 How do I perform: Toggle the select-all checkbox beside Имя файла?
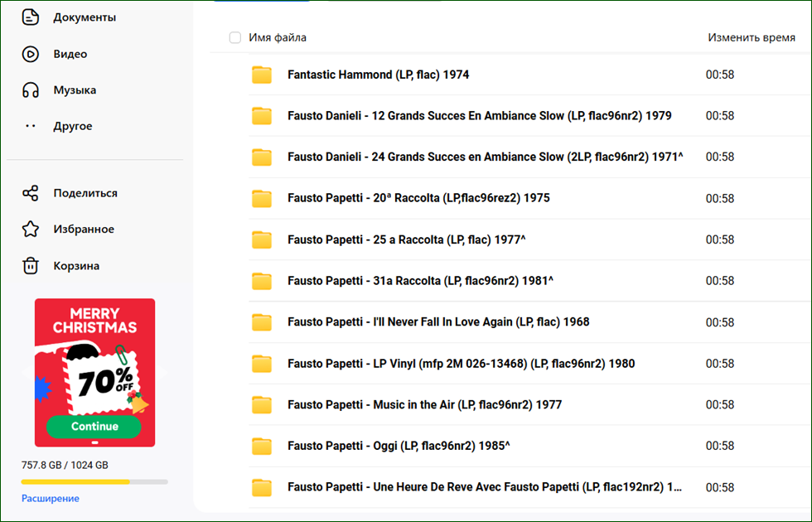pyautogui.click(x=235, y=37)
